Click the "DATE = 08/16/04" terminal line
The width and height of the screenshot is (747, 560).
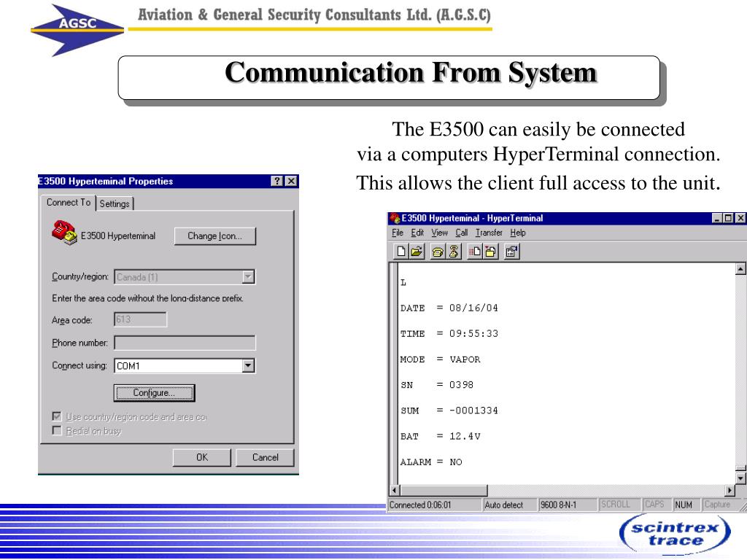click(449, 308)
